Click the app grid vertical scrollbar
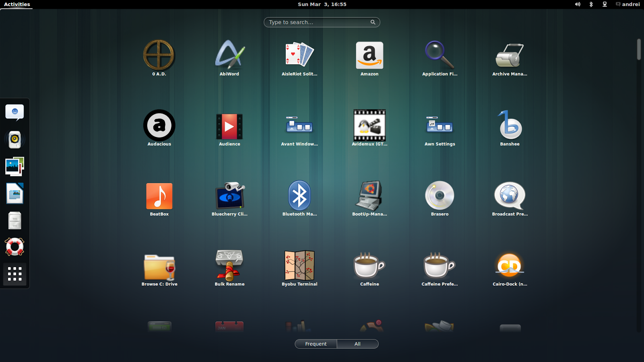The height and width of the screenshot is (362, 644). tap(639, 49)
